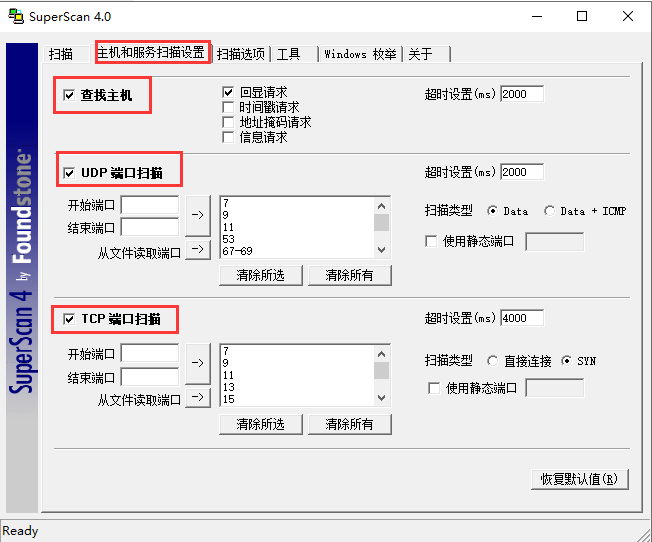Add UDP port range with arrow button
This screenshot has height=542, width=652.
tap(198, 215)
